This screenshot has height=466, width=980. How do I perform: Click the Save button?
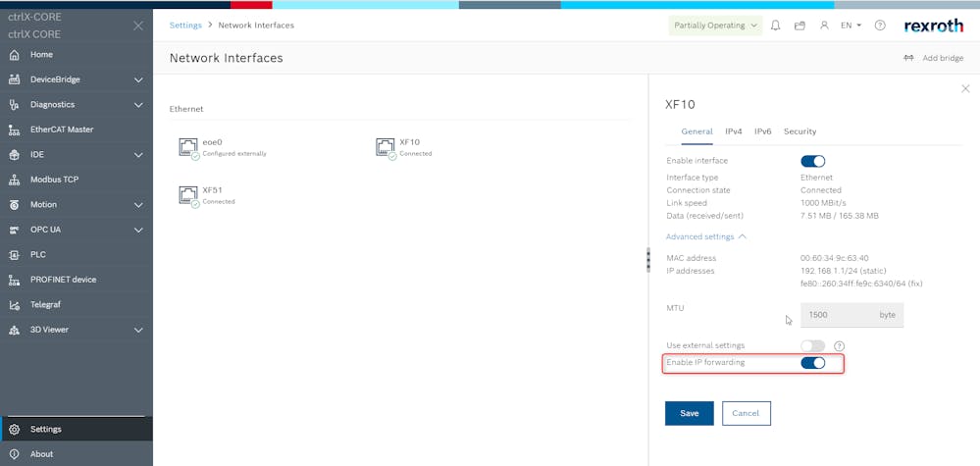[x=690, y=413]
